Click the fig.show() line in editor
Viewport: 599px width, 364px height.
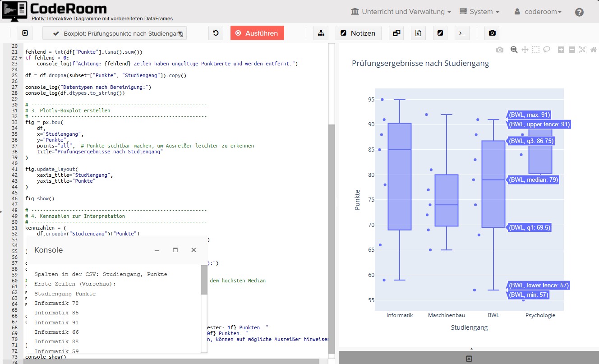pos(40,198)
